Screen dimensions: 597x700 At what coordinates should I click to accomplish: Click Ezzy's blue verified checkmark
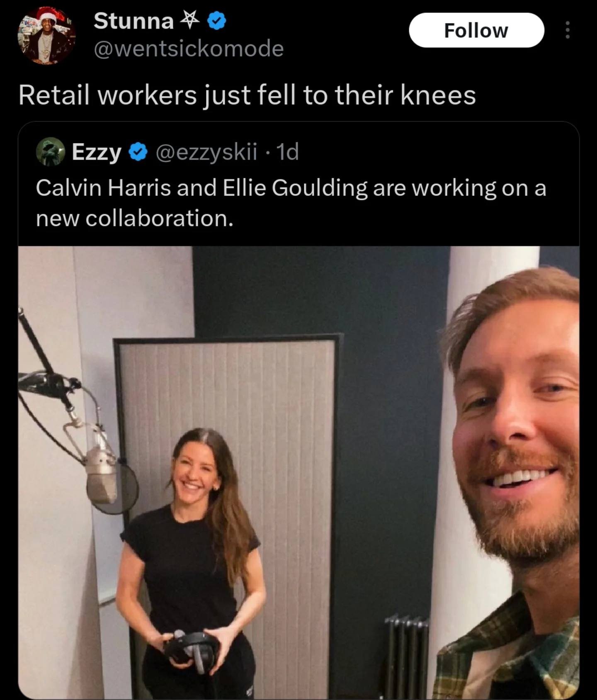(138, 152)
